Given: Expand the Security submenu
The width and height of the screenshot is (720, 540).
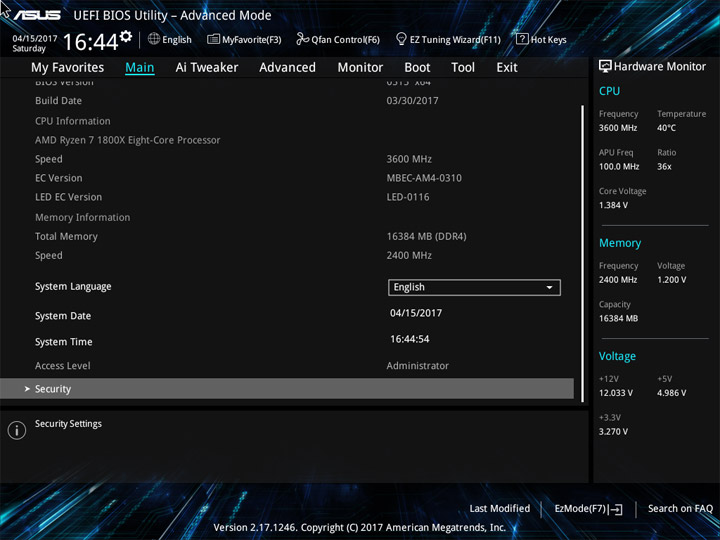Looking at the screenshot, I should [287, 388].
